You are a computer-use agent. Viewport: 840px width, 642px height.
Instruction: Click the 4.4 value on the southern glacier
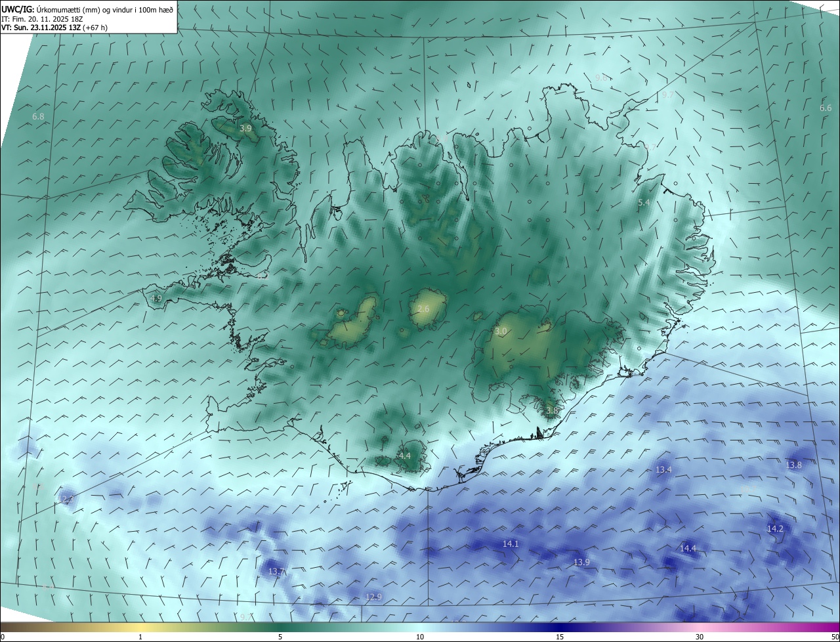404,456
